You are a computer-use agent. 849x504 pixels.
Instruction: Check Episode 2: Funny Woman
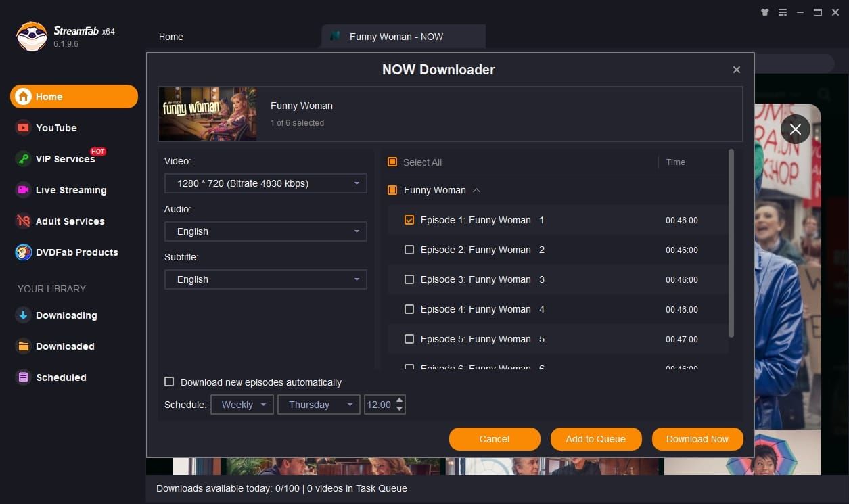(x=409, y=250)
